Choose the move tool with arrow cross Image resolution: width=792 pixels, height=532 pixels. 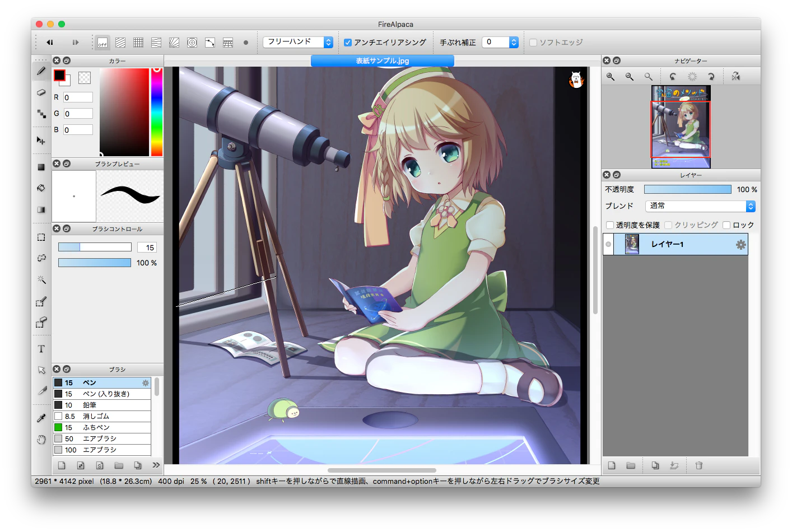pos(41,140)
